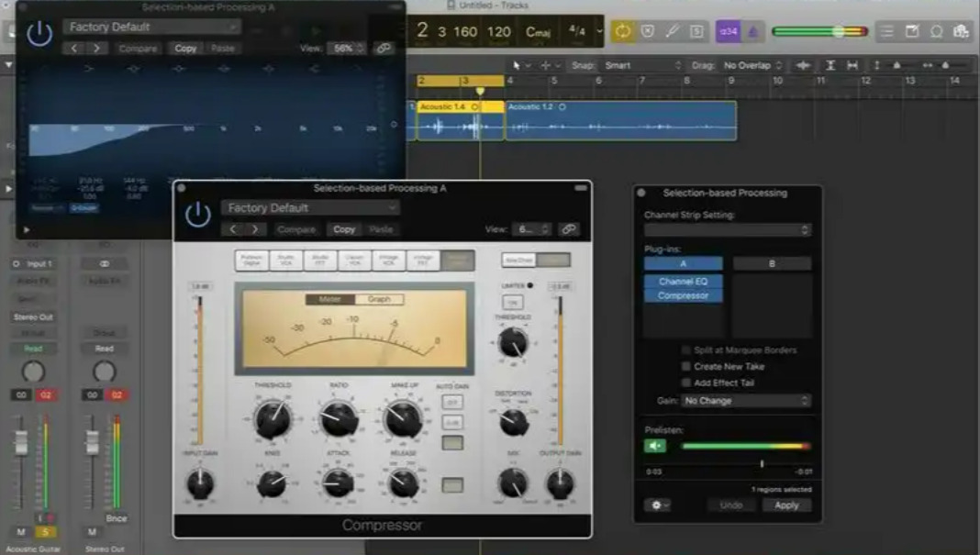This screenshot has height=555, width=980.
Task: Click the Apply button
Action: (x=786, y=505)
